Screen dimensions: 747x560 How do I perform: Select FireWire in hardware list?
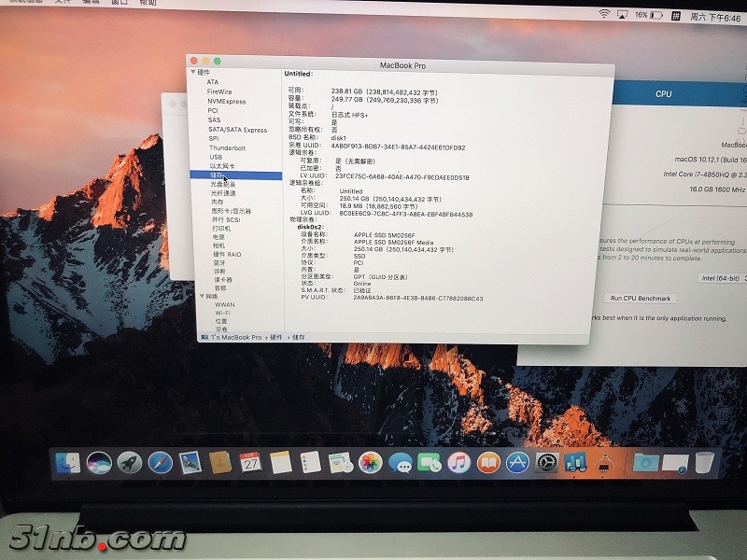[x=219, y=91]
